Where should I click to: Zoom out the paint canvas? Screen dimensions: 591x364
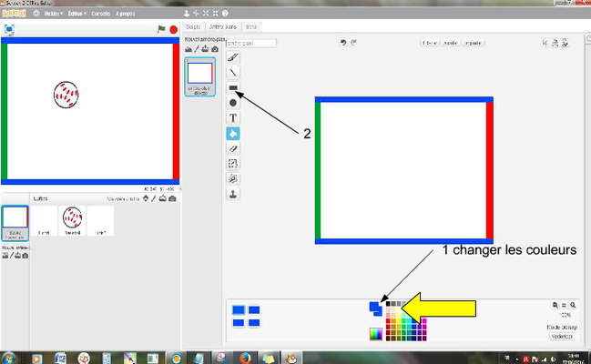click(555, 305)
